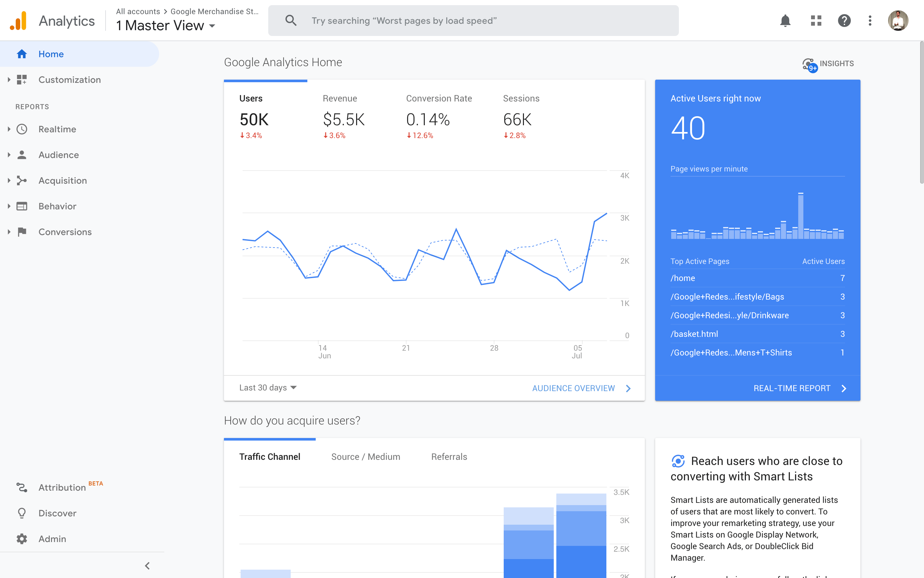Expand the Realtime reports triangle
The image size is (924, 578).
tap(9, 129)
